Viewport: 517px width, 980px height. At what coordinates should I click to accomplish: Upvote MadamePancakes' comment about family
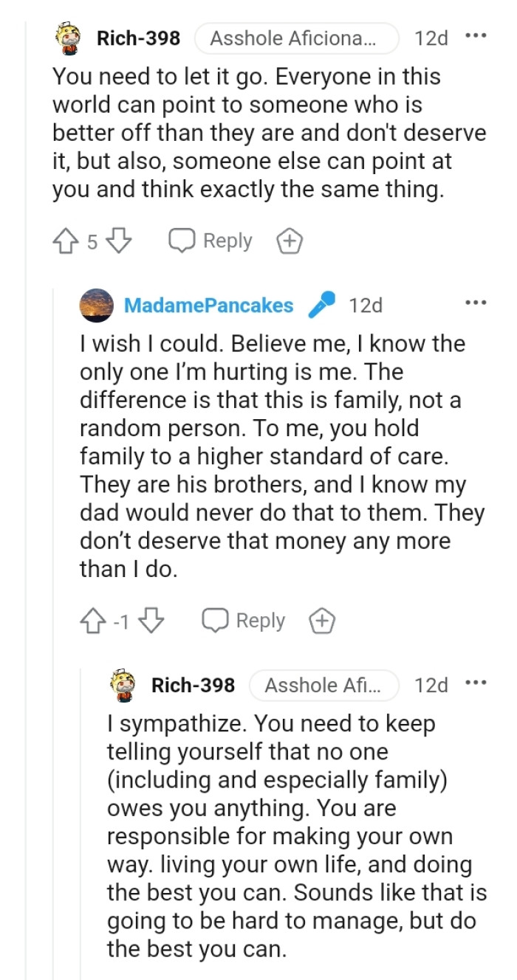[94, 621]
